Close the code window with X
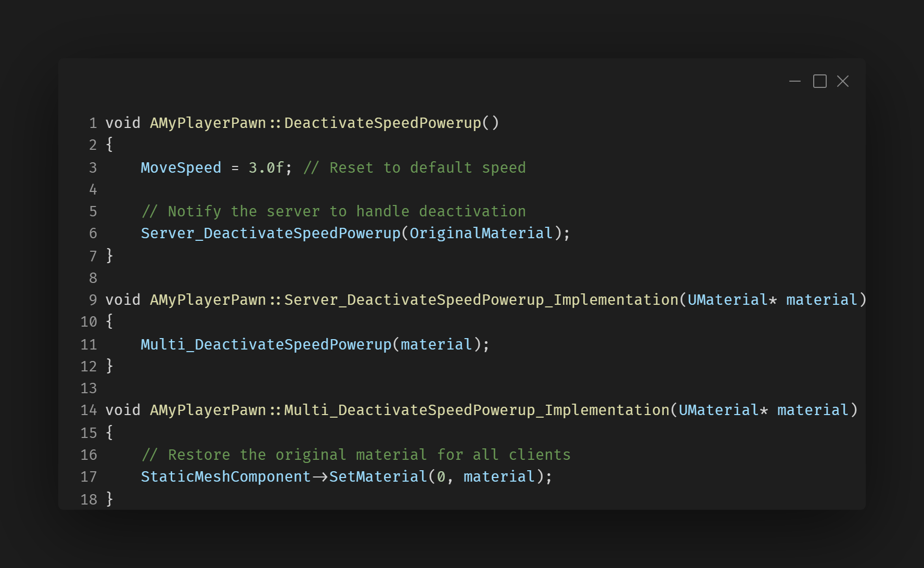The width and height of the screenshot is (924, 568). coord(843,82)
